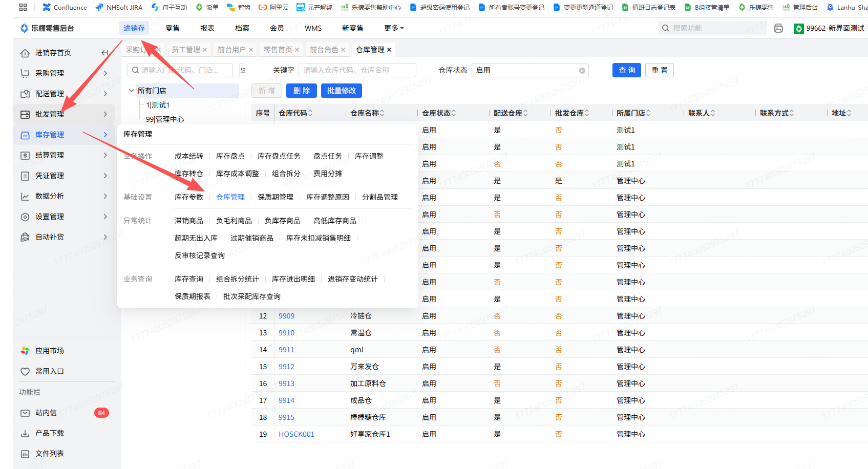The height and width of the screenshot is (469, 868).
Task: Open 常用入口 favorites entry
Action: 49,371
